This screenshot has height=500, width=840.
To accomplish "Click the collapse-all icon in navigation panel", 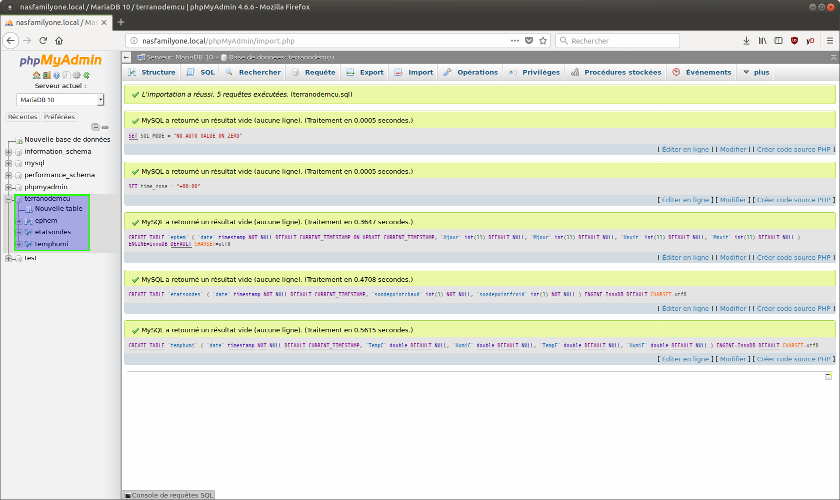I will click(93, 127).
